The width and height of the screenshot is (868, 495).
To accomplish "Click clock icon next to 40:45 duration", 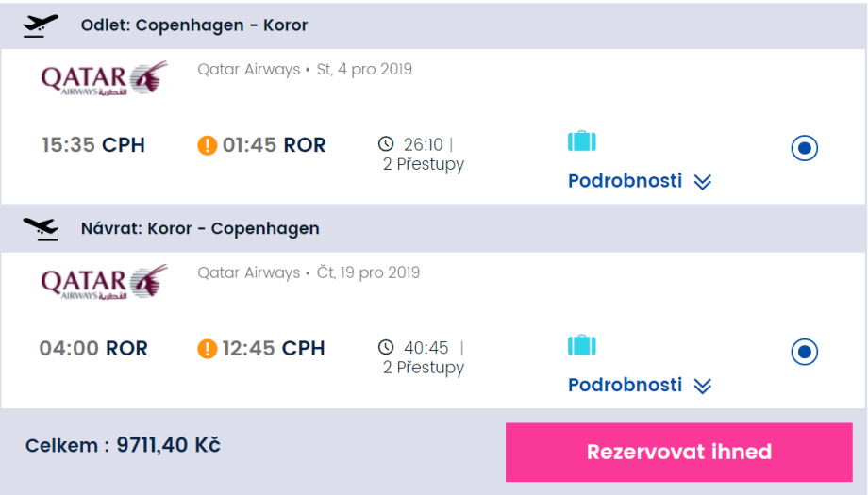I will 386,348.
